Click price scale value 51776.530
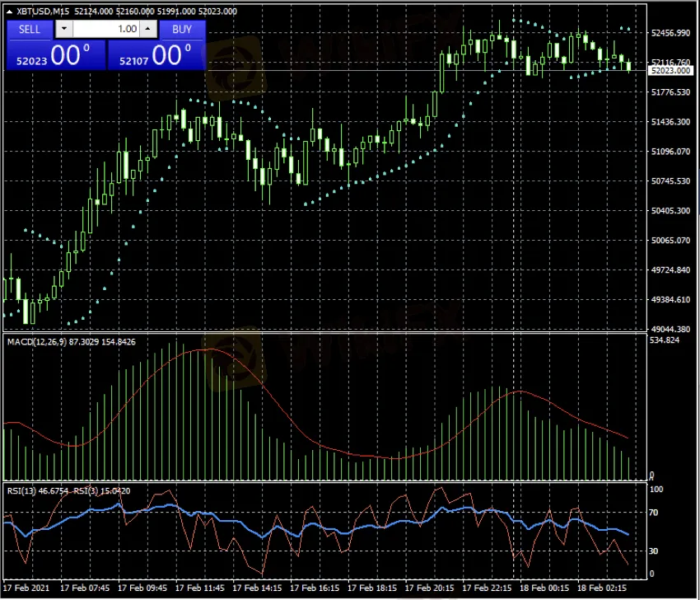This screenshot has height=600, width=700. tap(671, 92)
